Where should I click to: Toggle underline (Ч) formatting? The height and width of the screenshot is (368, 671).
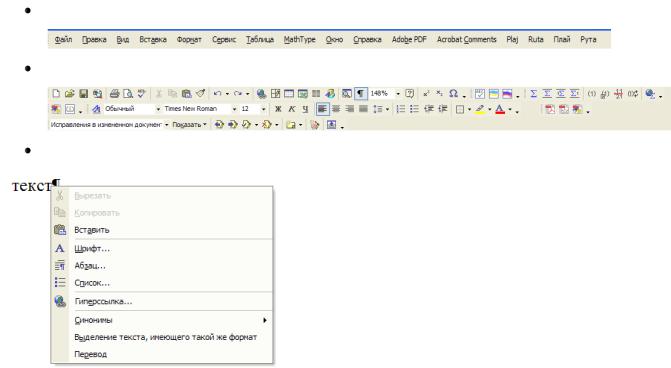tap(305, 109)
